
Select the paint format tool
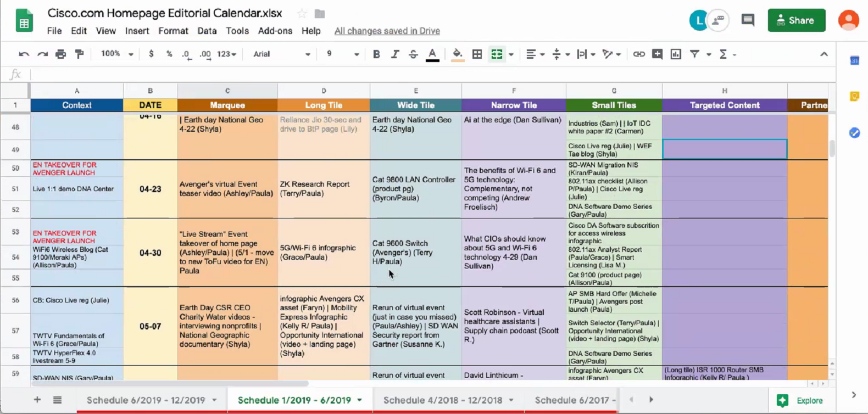(x=80, y=54)
